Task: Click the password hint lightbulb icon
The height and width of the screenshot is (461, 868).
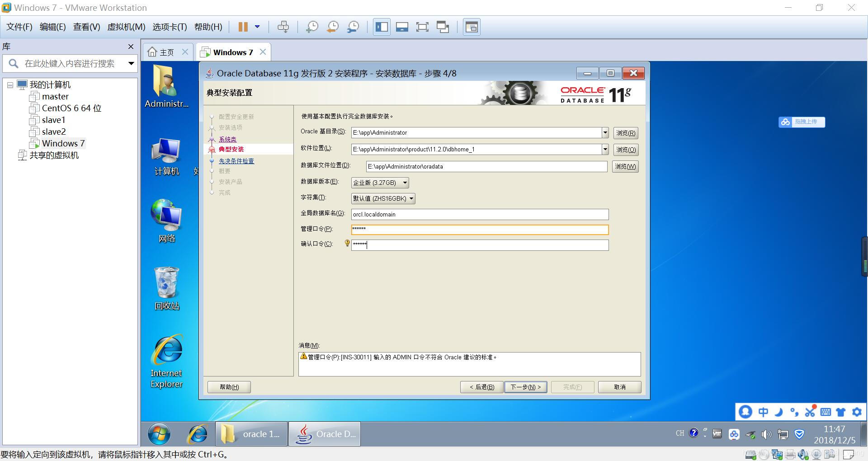Action: (x=347, y=244)
